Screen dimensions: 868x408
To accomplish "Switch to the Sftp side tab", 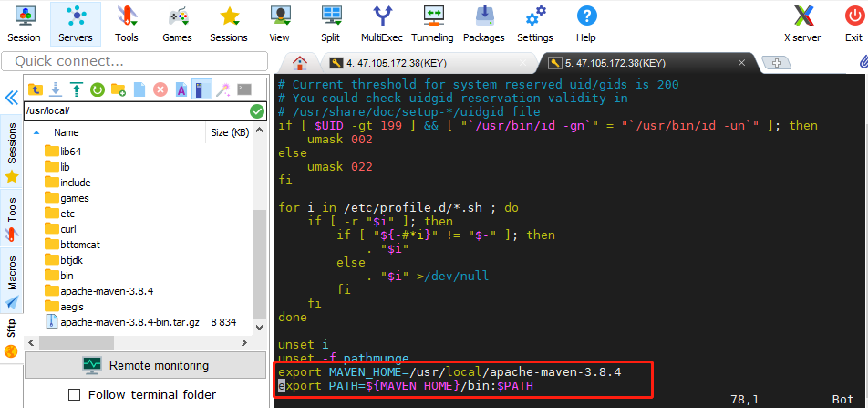I will pos(12,338).
